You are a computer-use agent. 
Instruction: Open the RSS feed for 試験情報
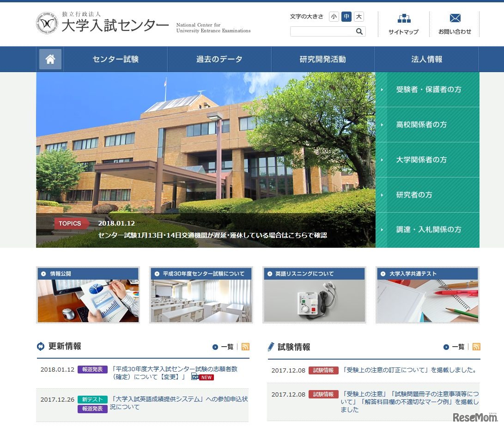pos(476,346)
